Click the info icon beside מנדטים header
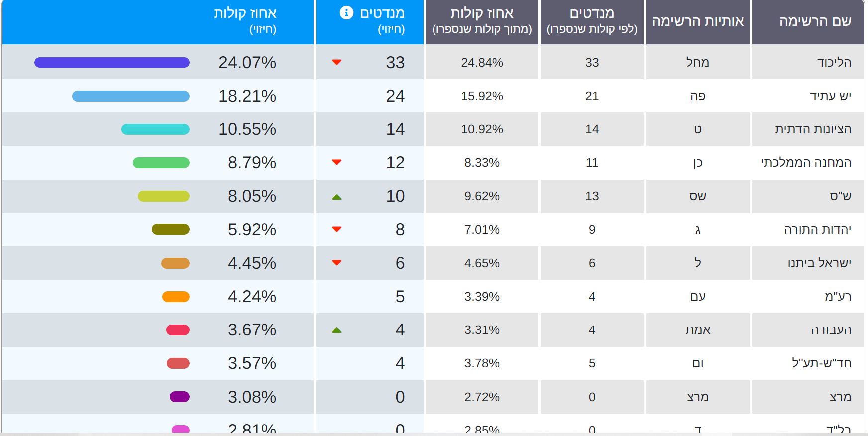This screenshot has width=868, height=436. click(x=346, y=13)
